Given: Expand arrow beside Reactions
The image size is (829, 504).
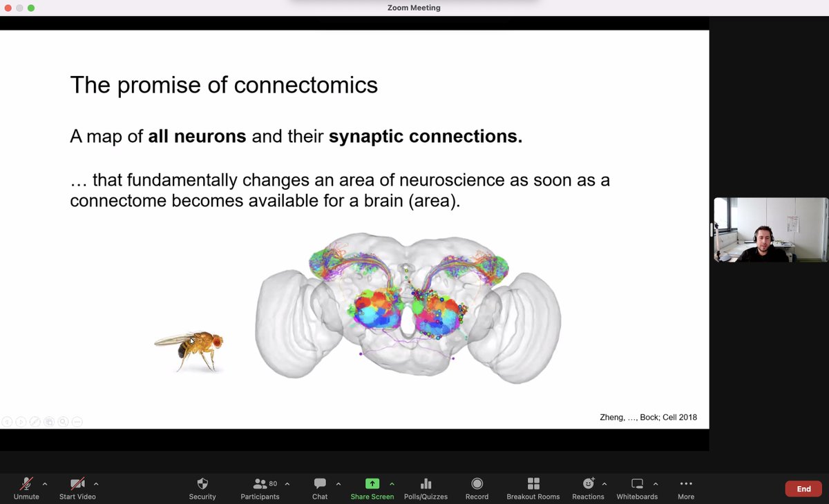Looking at the screenshot, I should (x=604, y=484).
